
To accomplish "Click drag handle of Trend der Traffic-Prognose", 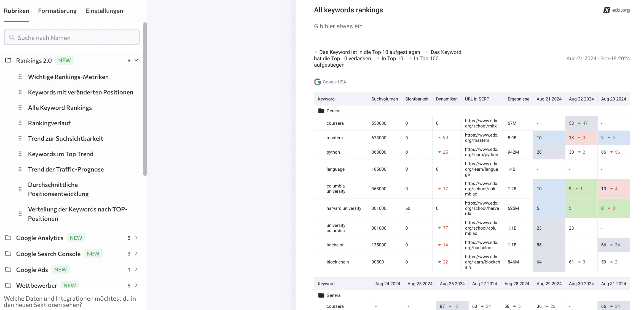I will pos(20,169).
